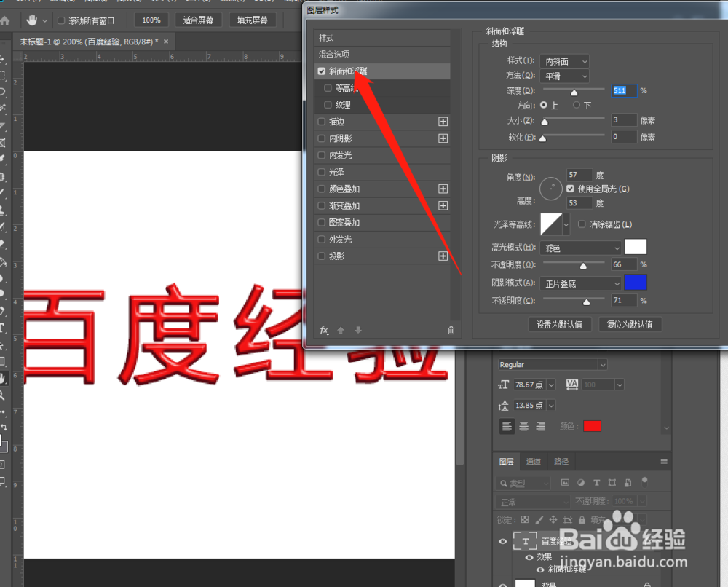The width and height of the screenshot is (728, 587).
Task: Filter layers by adjustment layer icon
Action: (581, 483)
